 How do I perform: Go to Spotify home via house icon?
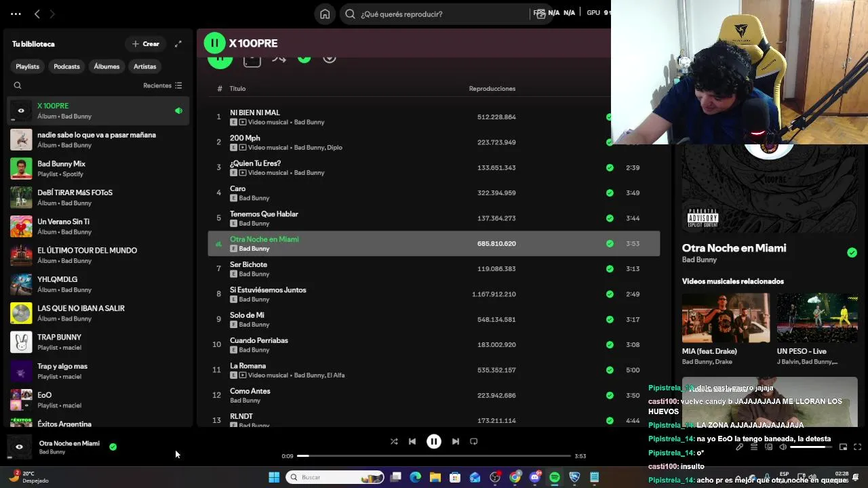pos(325,14)
